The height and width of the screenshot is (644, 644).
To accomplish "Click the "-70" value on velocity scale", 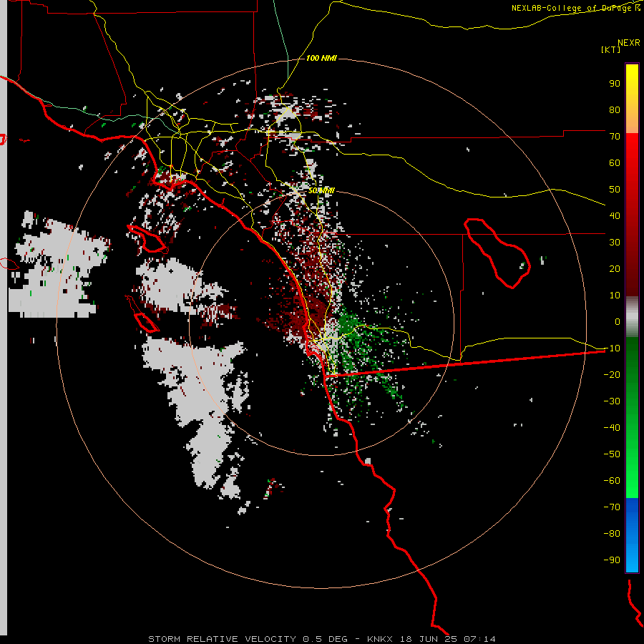I will pos(612,507).
